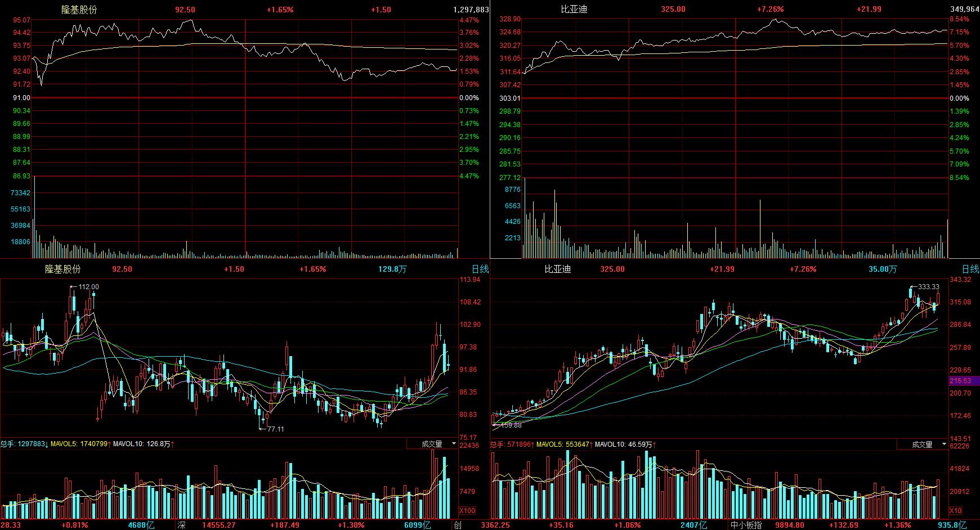Screen dimensions: 980x530
Task: Click the X10 volume scale label
Action: [x=955, y=511]
